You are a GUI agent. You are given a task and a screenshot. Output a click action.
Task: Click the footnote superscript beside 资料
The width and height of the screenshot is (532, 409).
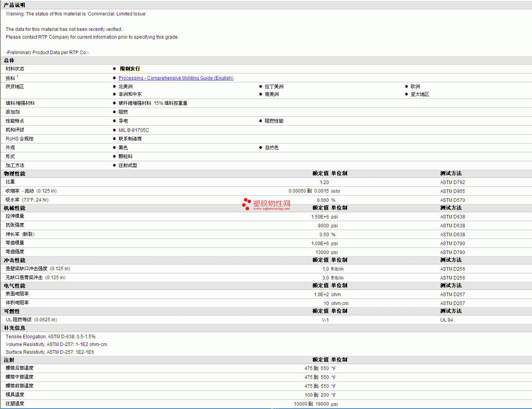(x=17, y=77)
